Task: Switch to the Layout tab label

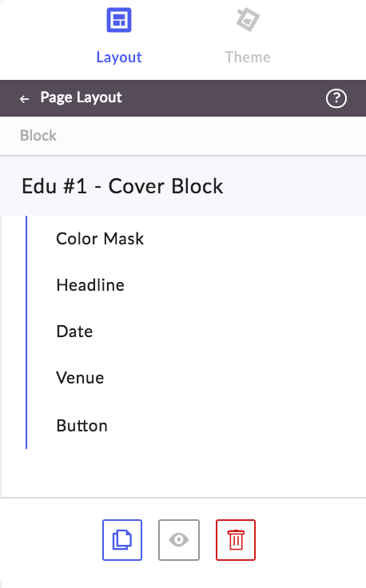Action: click(x=119, y=57)
